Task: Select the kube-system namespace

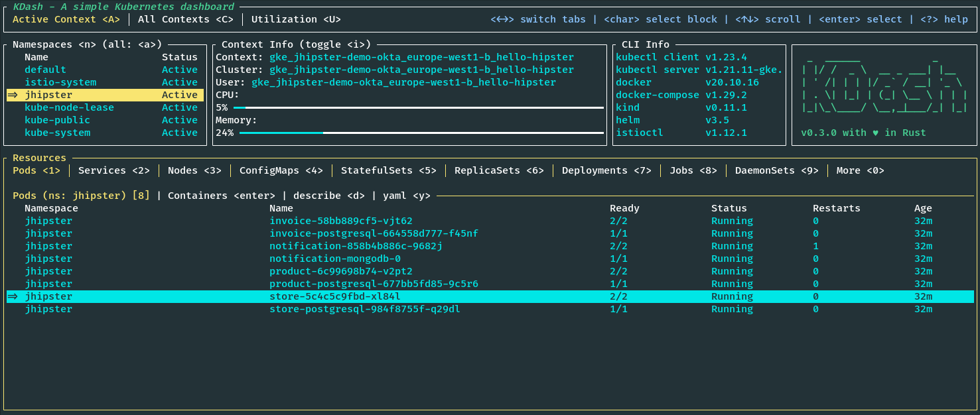Action: point(57,133)
